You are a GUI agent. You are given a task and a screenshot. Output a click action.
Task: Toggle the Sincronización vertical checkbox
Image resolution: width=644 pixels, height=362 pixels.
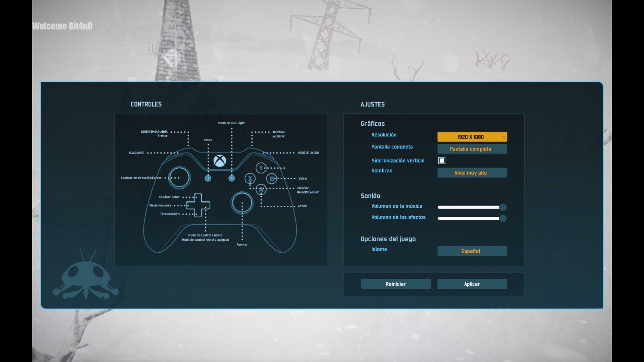point(442,161)
